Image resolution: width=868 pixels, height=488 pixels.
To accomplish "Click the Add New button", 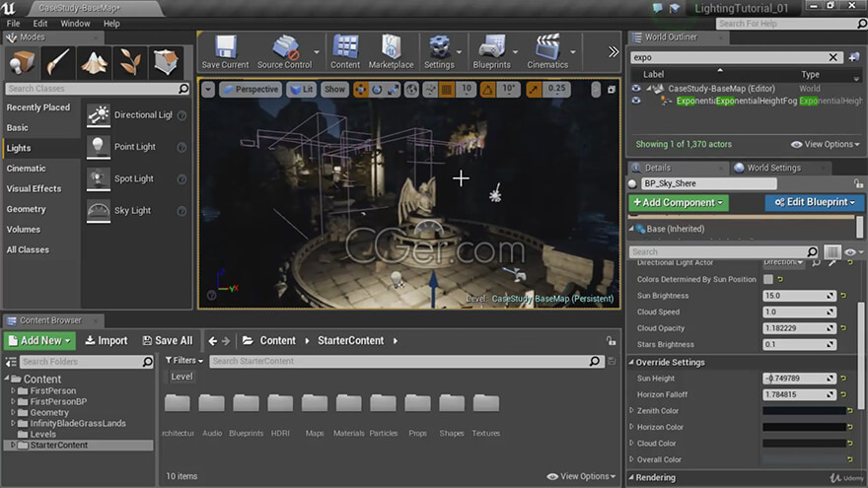I will 39,341.
